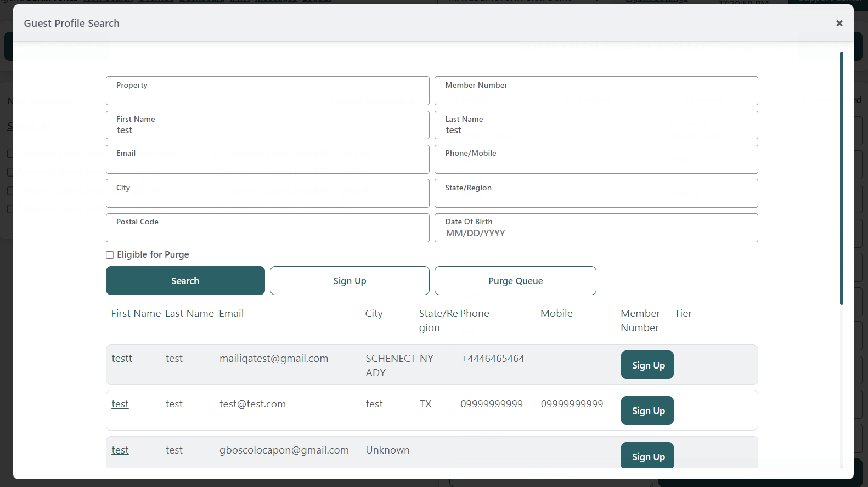
Task: Sort results by Member Number column
Action: pos(640,320)
